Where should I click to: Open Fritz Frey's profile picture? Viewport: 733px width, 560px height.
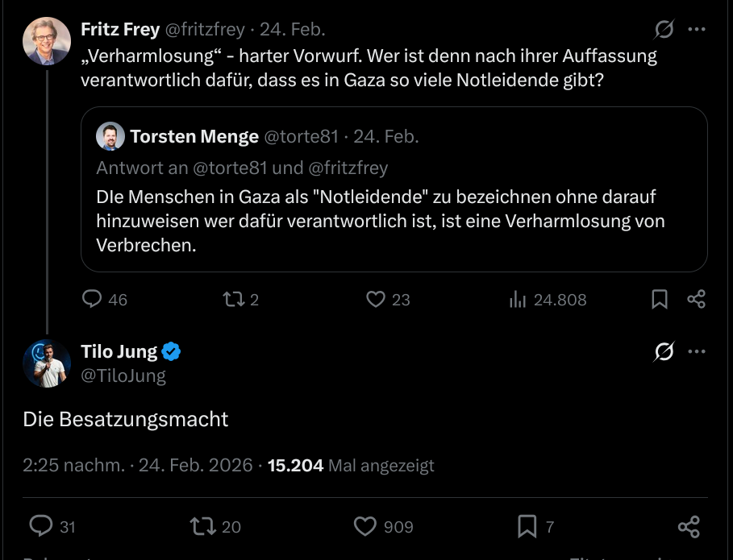pyautogui.click(x=47, y=40)
